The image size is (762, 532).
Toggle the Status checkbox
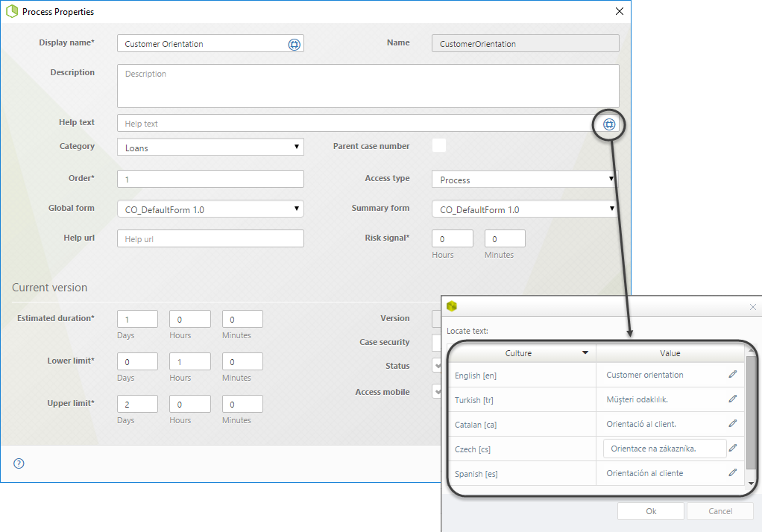(x=437, y=365)
